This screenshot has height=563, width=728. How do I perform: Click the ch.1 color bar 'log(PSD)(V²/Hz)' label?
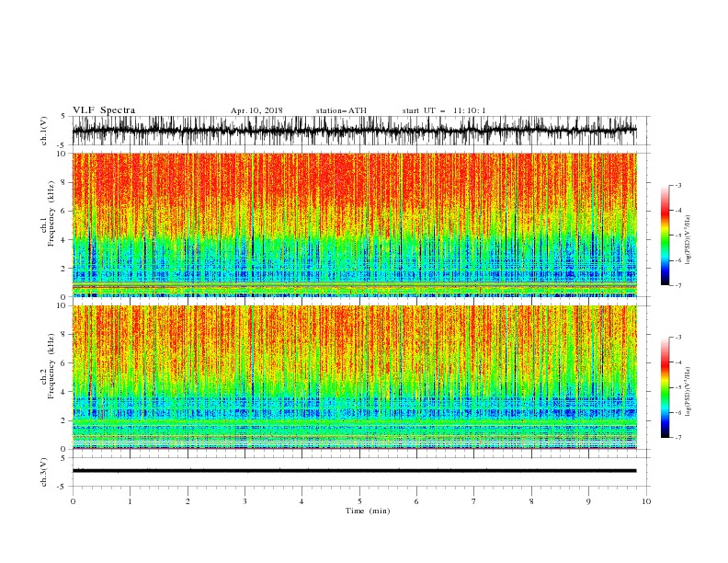[x=688, y=240]
